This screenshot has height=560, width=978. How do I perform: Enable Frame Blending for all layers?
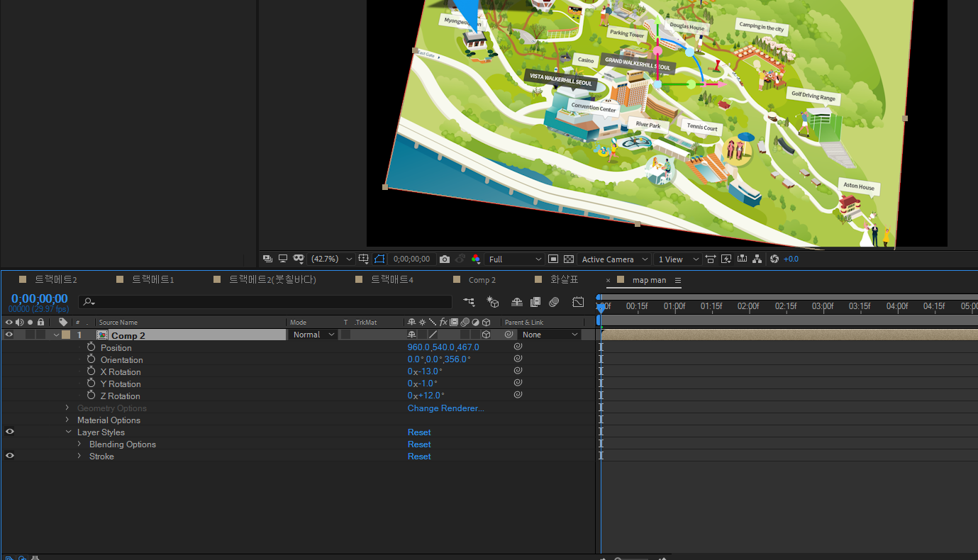[535, 302]
